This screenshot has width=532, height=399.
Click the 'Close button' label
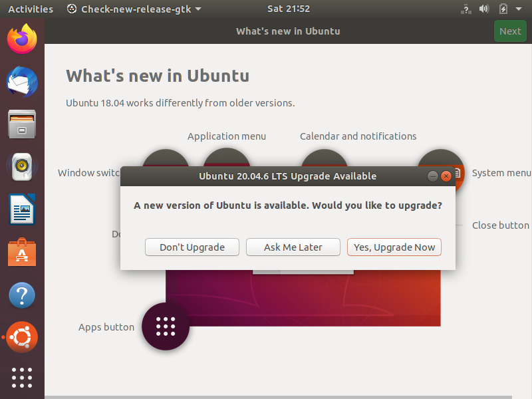501,225
